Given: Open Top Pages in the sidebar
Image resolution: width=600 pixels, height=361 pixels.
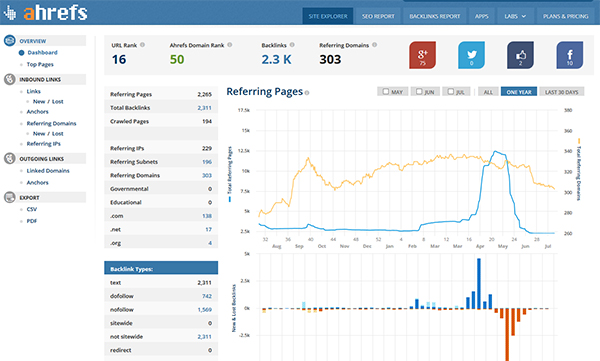Looking at the screenshot, I should [40, 64].
